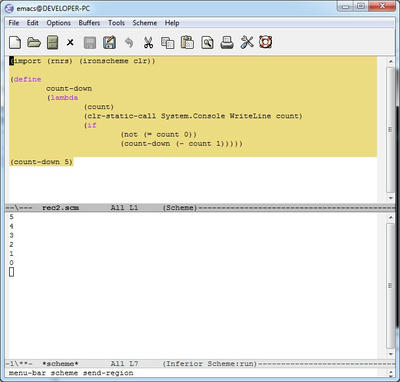Click the rec2.scm mode line buffer name
This screenshot has height=382, width=400.
point(61,208)
